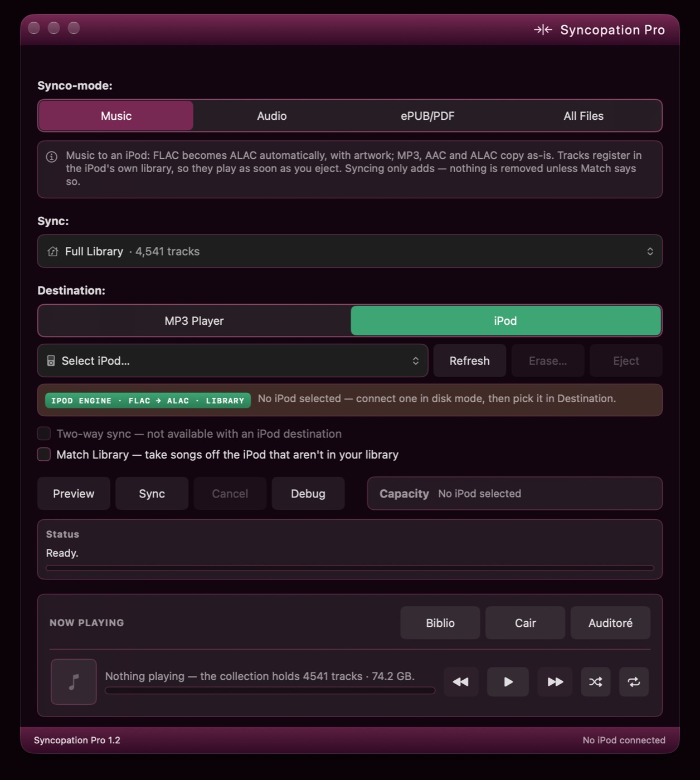Open the Biblio view
Viewport: 700px width, 780px height.
pyautogui.click(x=440, y=623)
